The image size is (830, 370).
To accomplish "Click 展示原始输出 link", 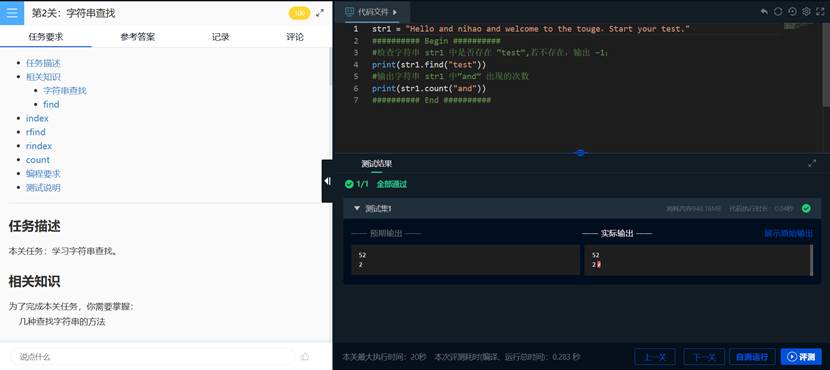I will [788, 233].
